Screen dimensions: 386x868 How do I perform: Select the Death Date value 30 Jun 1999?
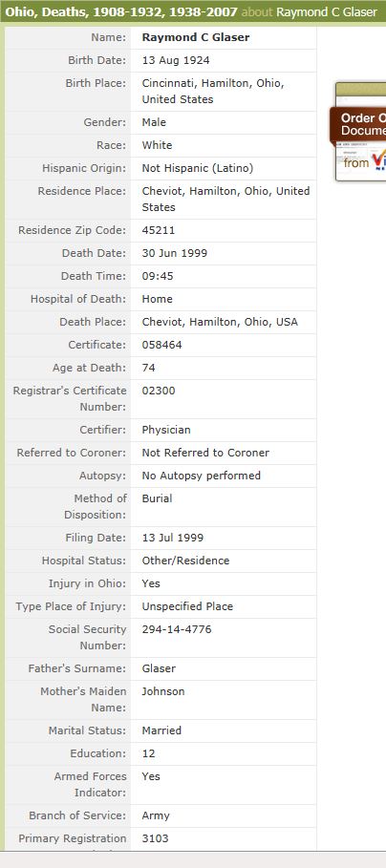coord(175,253)
